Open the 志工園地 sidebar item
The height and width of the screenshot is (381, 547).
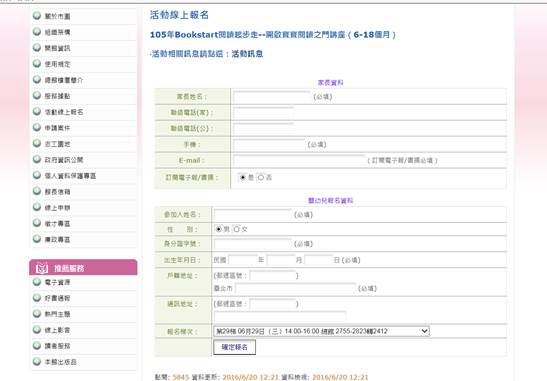(57, 144)
